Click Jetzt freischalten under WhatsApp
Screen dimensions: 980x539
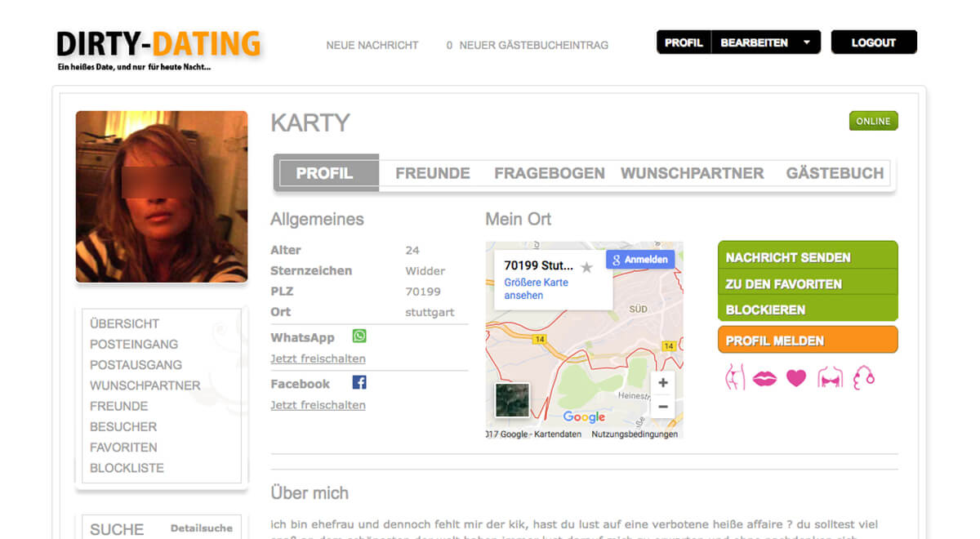[x=318, y=359]
